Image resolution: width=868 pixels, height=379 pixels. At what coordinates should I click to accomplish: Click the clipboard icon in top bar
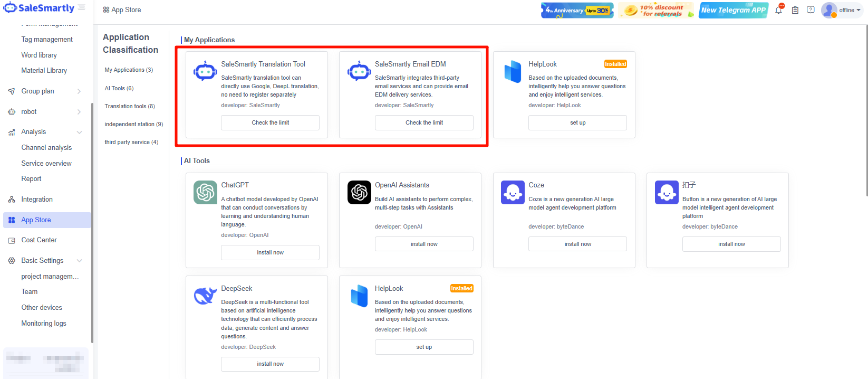click(x=795, y=10)
